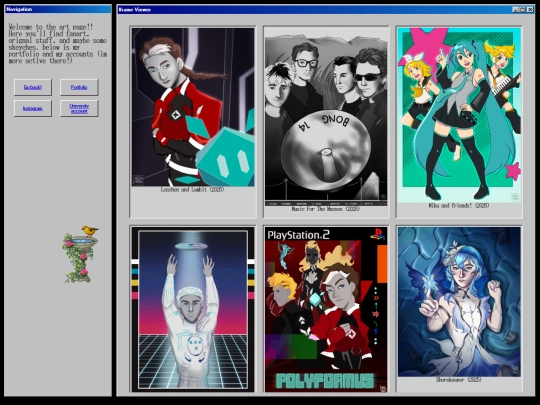Open the red-jacket character artwork thumbnail
The image size is (540, 405).
pyautogui.click(x=193, y=107)
